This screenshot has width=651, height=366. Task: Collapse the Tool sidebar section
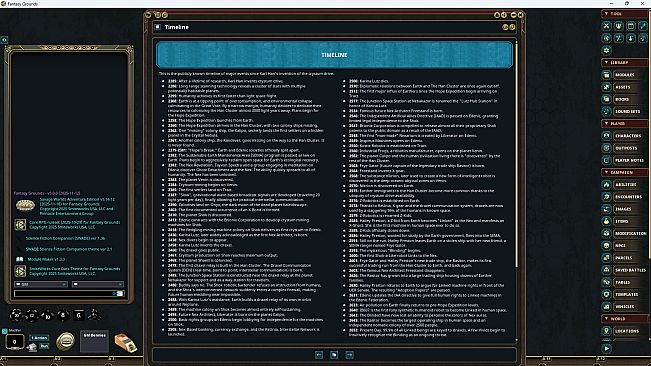624,14
